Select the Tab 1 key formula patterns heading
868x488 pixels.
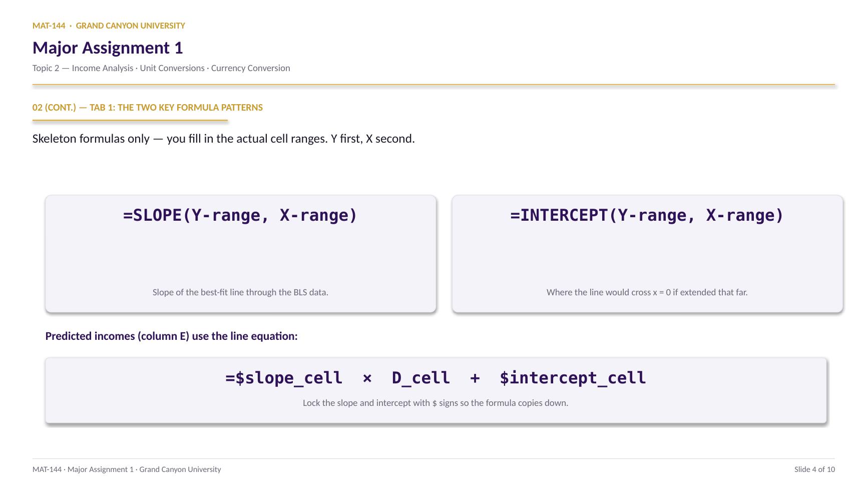tap(148, 108)
